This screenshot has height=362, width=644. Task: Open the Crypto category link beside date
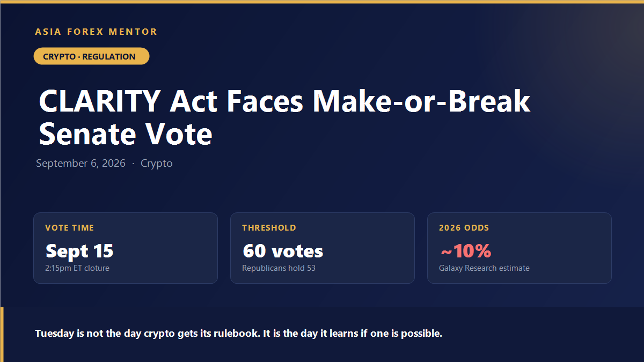coord(157,163)
